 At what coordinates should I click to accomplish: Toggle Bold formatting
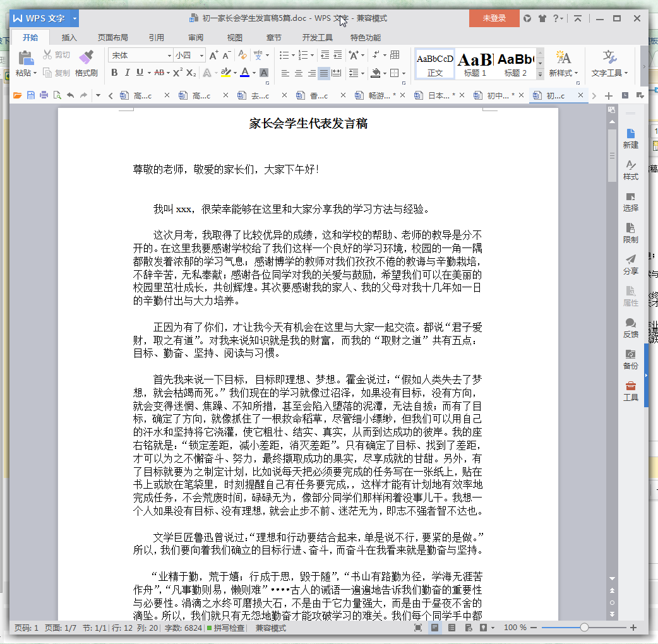[114, 73]
